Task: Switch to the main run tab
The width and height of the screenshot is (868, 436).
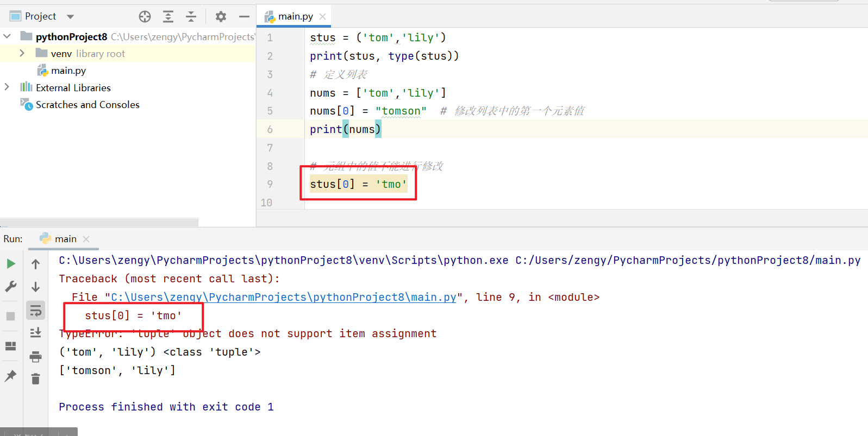Action: (59, 239)
